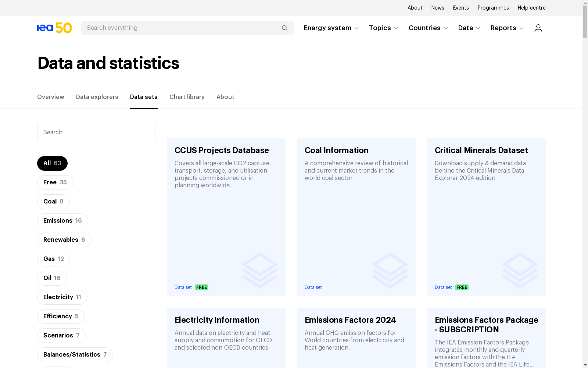Expand the Countries dropdown
This screenshot has height=368, width=588.
[428, 28]
